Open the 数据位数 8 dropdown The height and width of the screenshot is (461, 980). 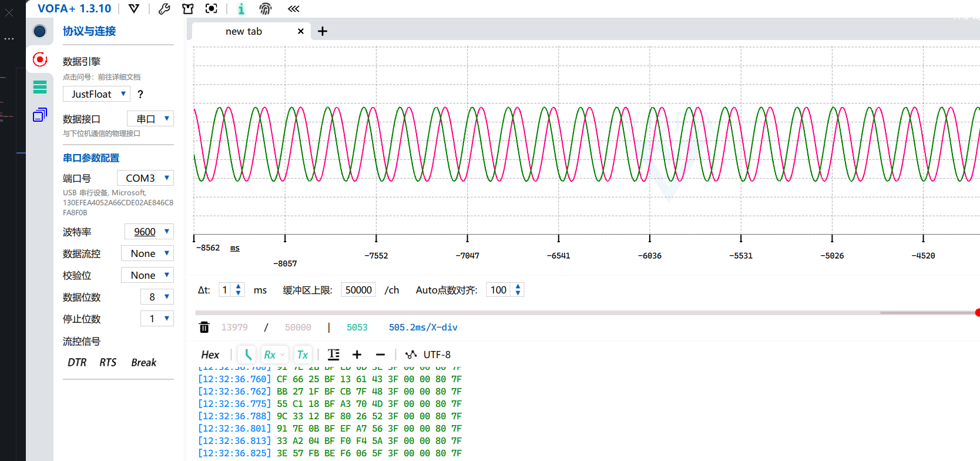tap(157, 297)
